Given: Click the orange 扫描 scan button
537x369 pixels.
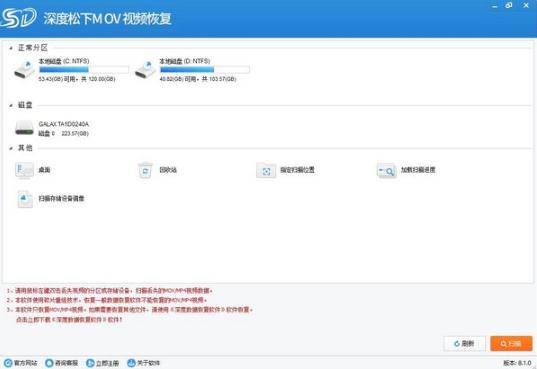Looking at the screenshot, I should tap(511, 343).
